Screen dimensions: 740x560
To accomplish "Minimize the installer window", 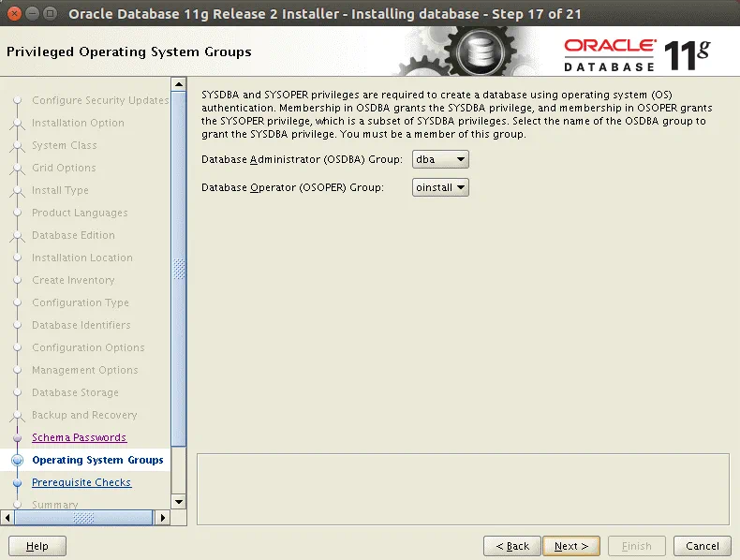I will pyautogui.click(x=32, y=13).
